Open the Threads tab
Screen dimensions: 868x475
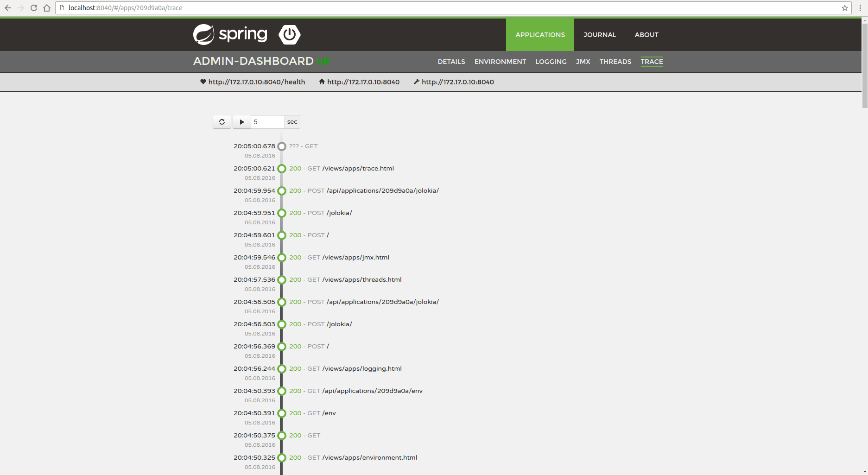point(615,62)
